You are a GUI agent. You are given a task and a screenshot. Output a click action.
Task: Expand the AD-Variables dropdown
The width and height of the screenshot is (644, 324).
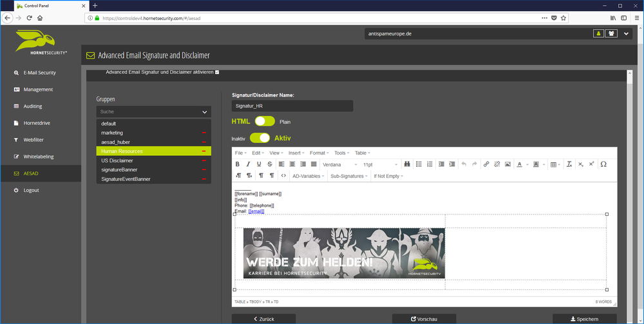coord(308,176)
